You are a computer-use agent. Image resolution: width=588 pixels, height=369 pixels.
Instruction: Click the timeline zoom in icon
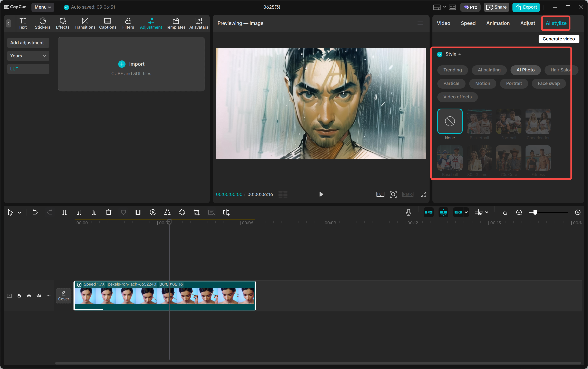point(578,212)
